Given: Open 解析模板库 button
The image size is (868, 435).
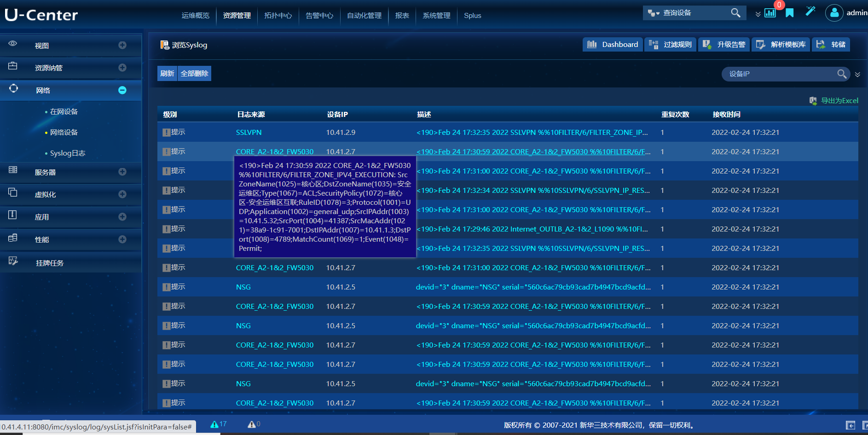Looking at the screenshot, I should (781, 45).
